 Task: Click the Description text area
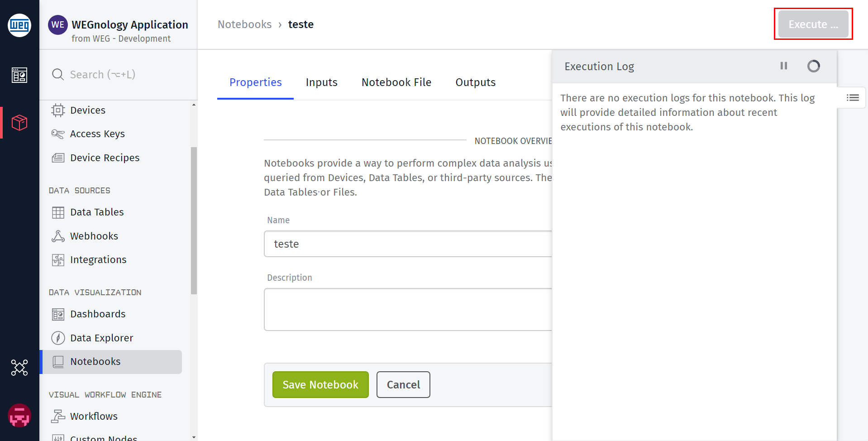coord(408,310)
